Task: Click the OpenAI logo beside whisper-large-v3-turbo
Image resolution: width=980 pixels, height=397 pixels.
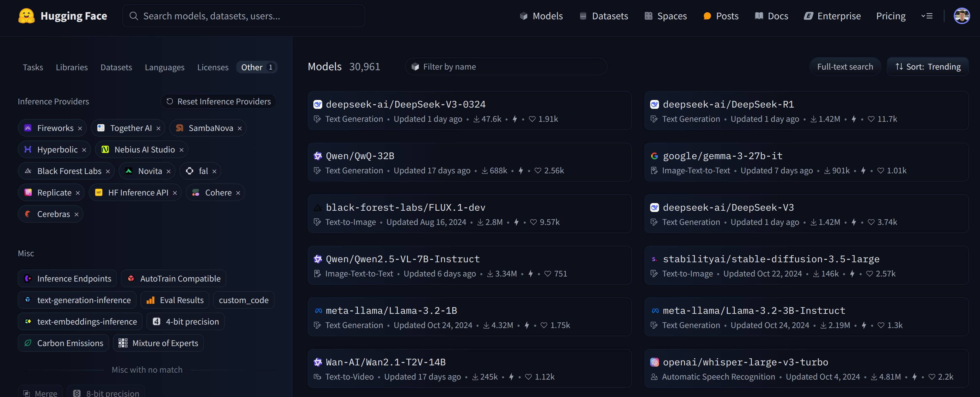Action: [654, 362]
